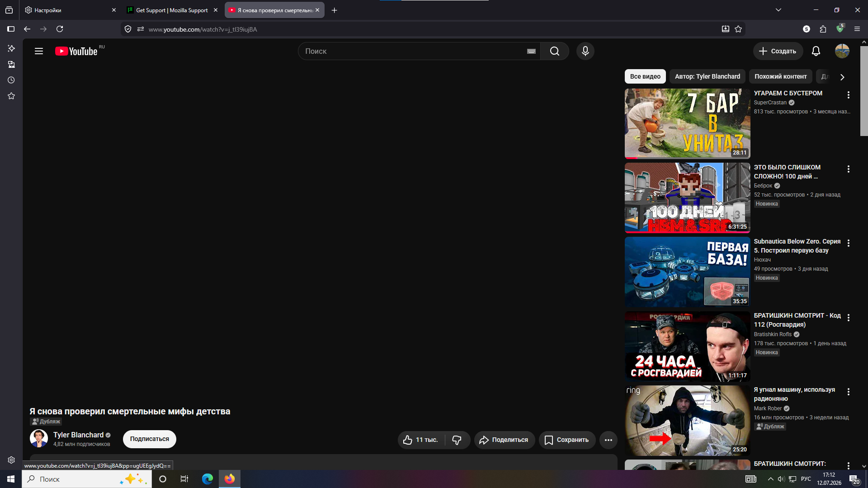This screenshot has height=488, width=868.
Task: Open options for Я угнал машину video
Action: click(x=849, y=392)
